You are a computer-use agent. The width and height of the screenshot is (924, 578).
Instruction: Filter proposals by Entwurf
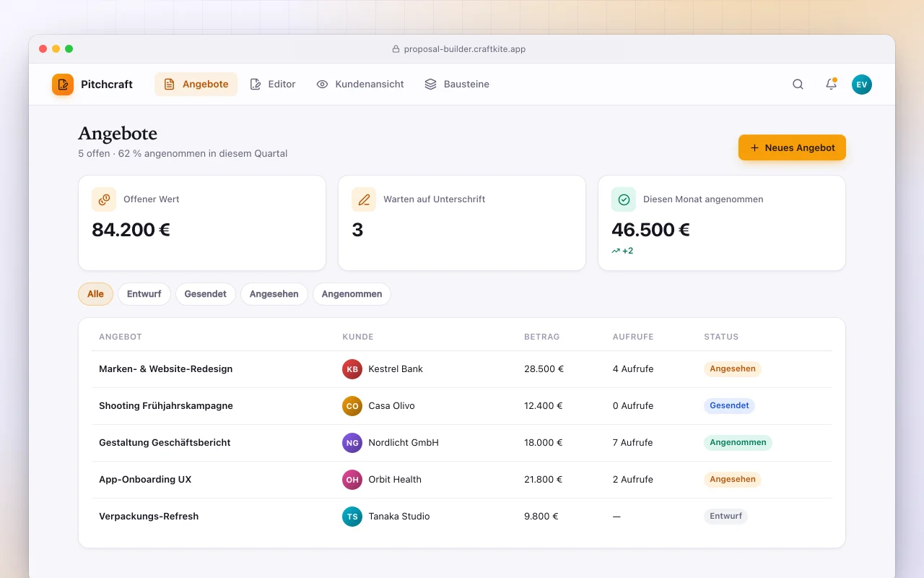(144, 294)
